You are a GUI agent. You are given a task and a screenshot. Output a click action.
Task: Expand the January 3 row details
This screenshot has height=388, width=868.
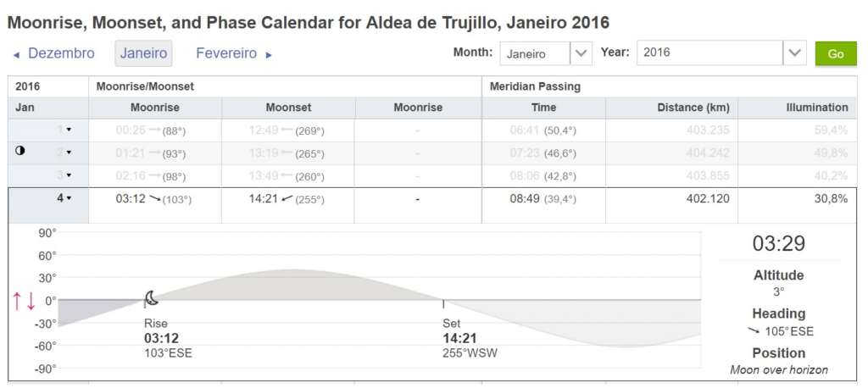(69, 175)
